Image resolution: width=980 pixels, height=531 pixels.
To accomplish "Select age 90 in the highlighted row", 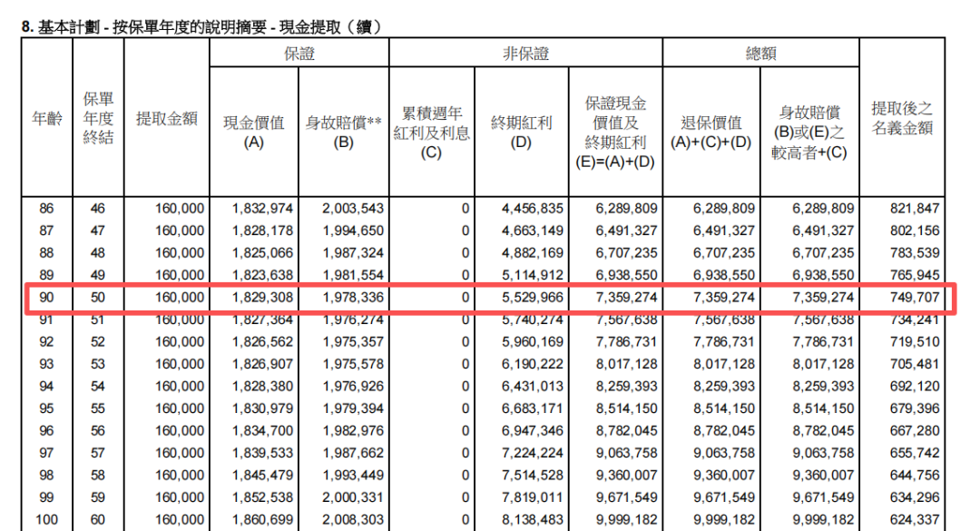I will (46, 298).
